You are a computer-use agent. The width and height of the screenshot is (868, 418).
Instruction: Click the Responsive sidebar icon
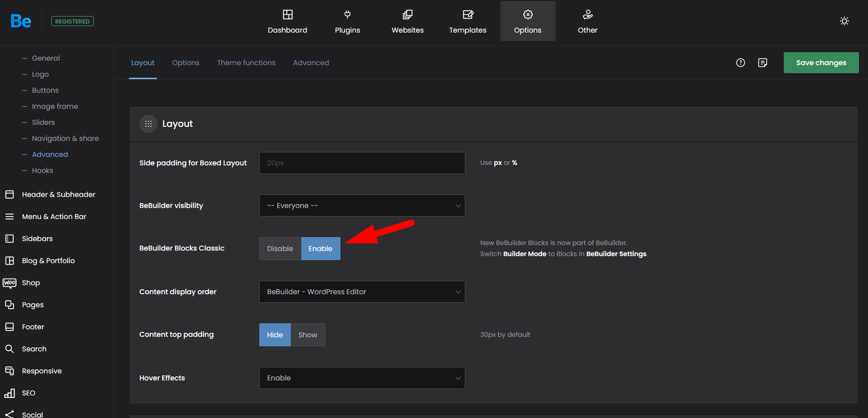pyautogui.click(x=10, y=371)
